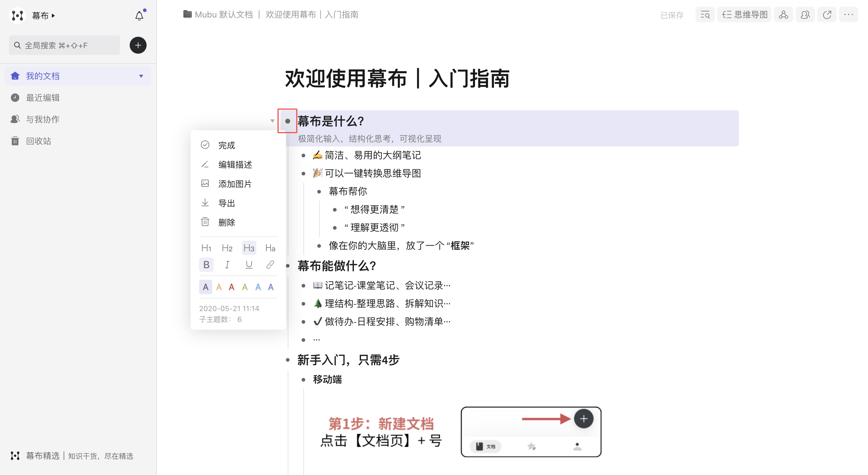Click bullet of 移动端 node
This screenshot has width=868, height=475.
[x=303, y=380]
